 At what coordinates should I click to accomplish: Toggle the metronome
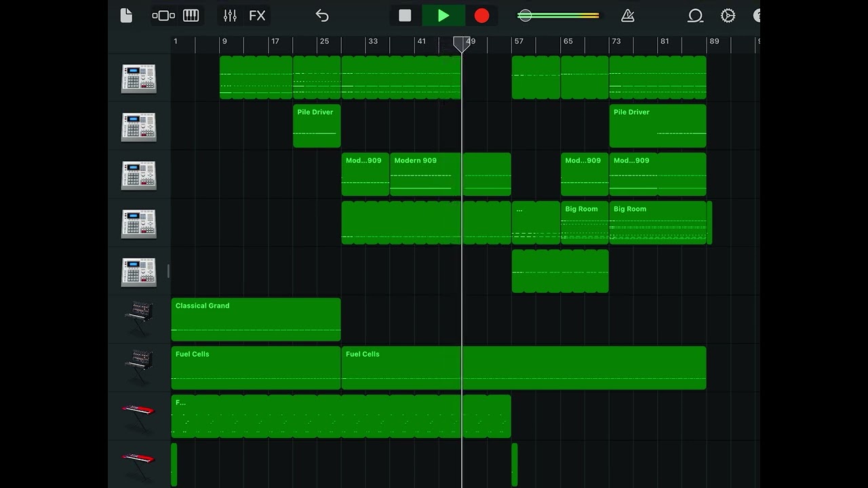[x=628, y=16]
